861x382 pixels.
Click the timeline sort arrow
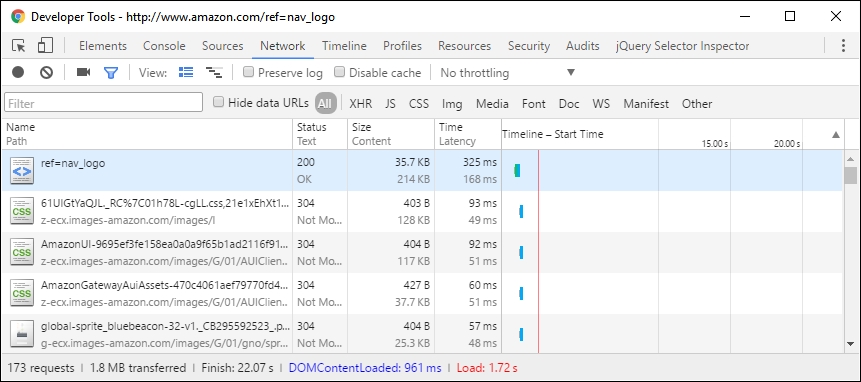[x=836, y=134]
